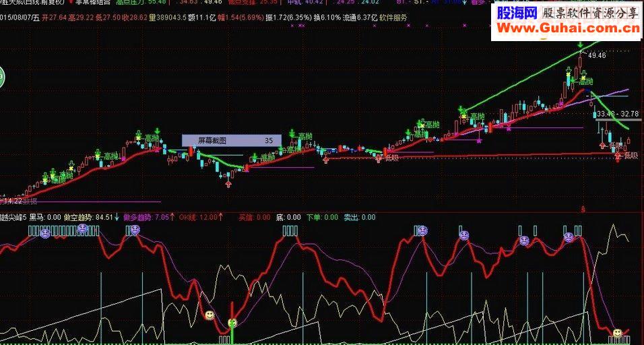Click the red dollar sign marker

pos(583,210)
